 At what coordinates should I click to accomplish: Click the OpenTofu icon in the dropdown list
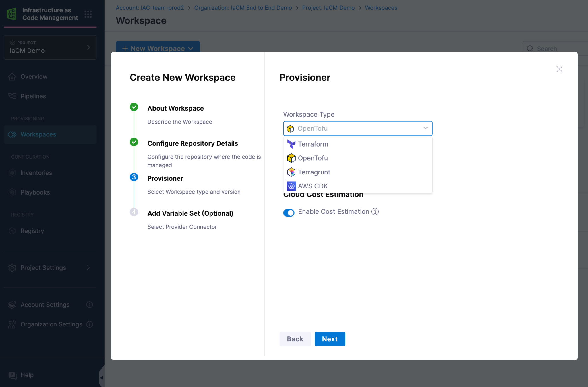(291, 158)
